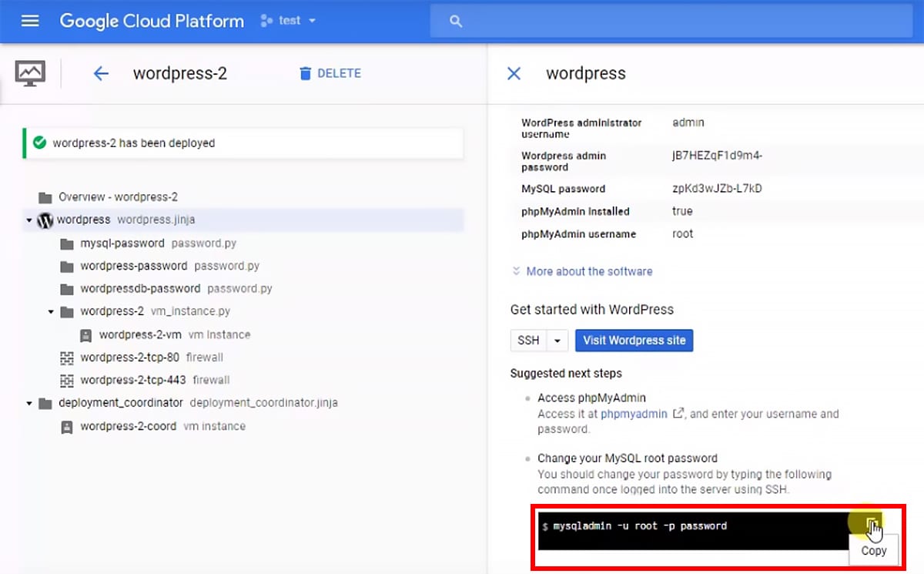The width and height of the screenshot is (924, 574).
Task: Click the Access phpMyAdmin step title
Action: [x=591, y=398]
